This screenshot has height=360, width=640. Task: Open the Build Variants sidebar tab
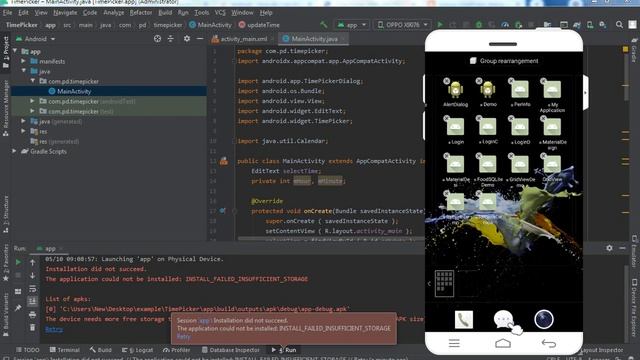[x=6, y=314]
